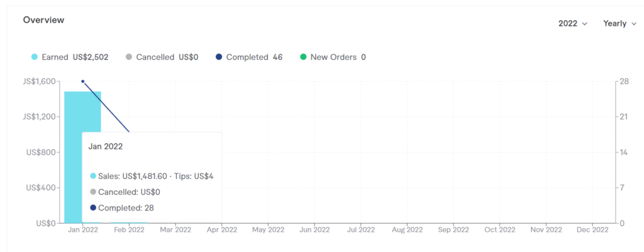Toggle the Completed legend navy dot

[219, 57]
